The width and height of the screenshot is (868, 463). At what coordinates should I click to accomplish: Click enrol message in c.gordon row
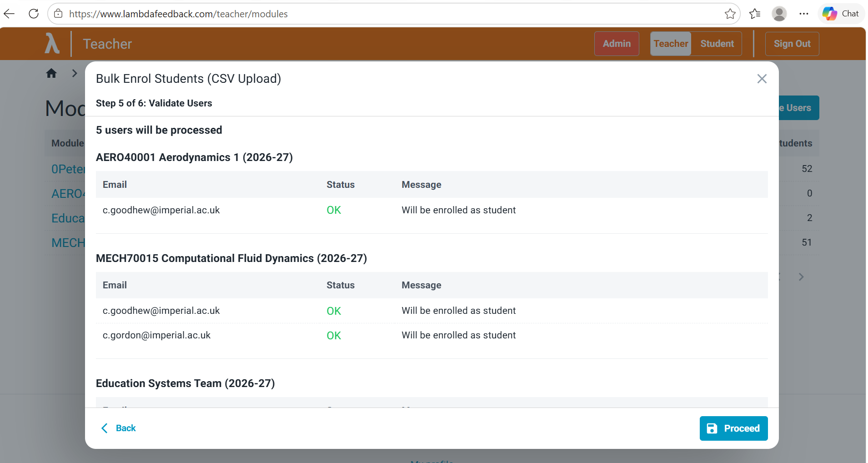(459, 335)
